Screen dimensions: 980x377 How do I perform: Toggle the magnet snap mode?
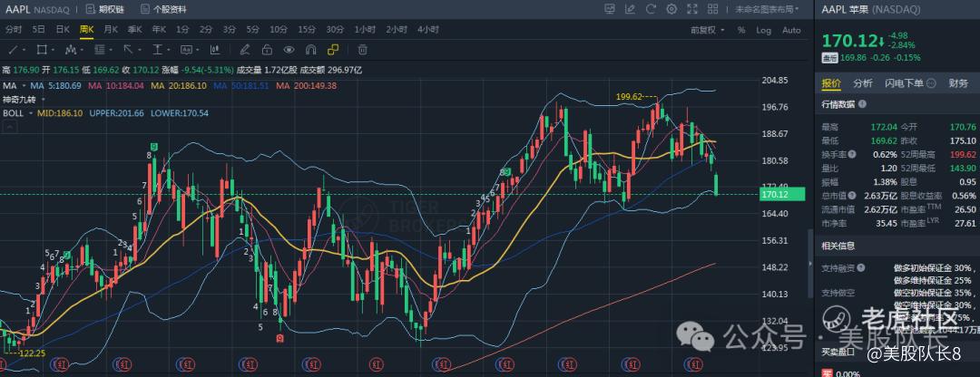[310, 49]
